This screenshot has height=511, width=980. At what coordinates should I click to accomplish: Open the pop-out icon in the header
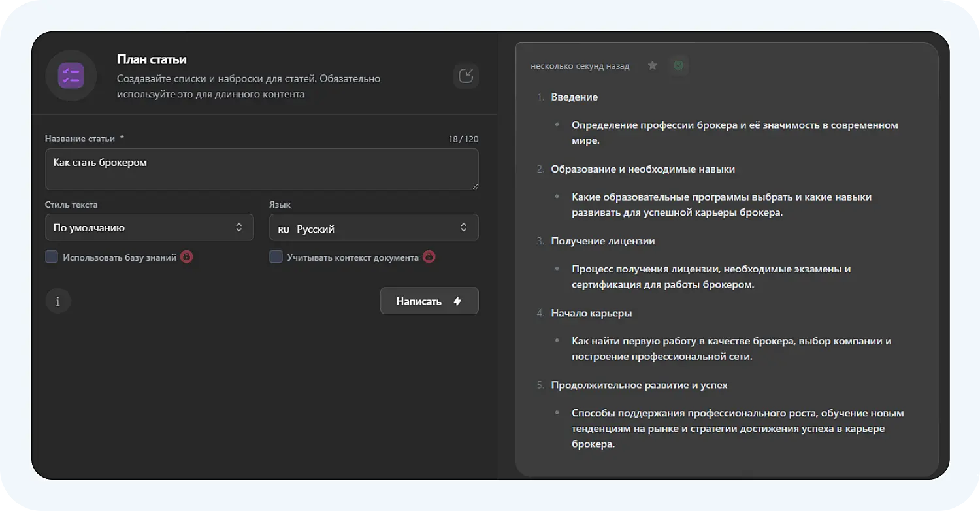tap(466, 76)
